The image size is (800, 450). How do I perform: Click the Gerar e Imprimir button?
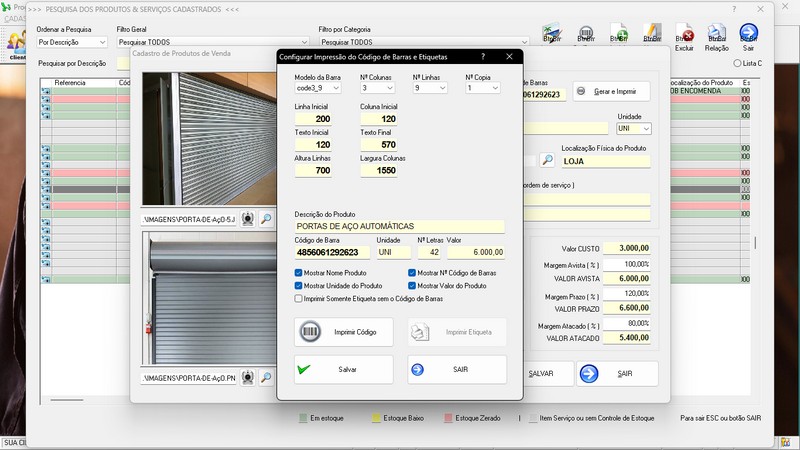click(x=612, y=92)
